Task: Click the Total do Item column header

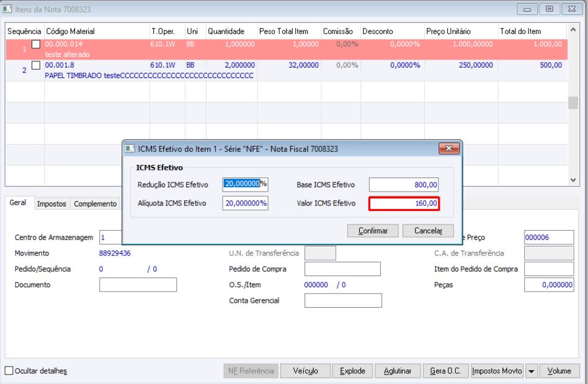Action: [532, 32]
